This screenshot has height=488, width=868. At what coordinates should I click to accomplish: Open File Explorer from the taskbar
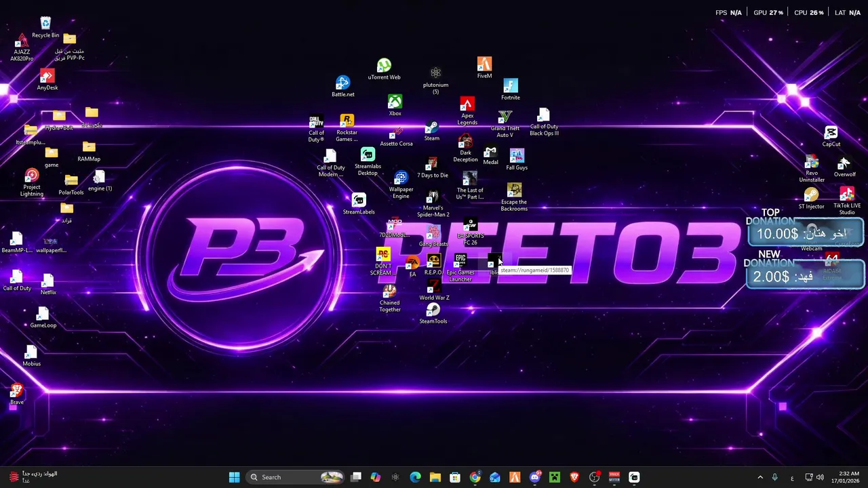pos(435,477)
